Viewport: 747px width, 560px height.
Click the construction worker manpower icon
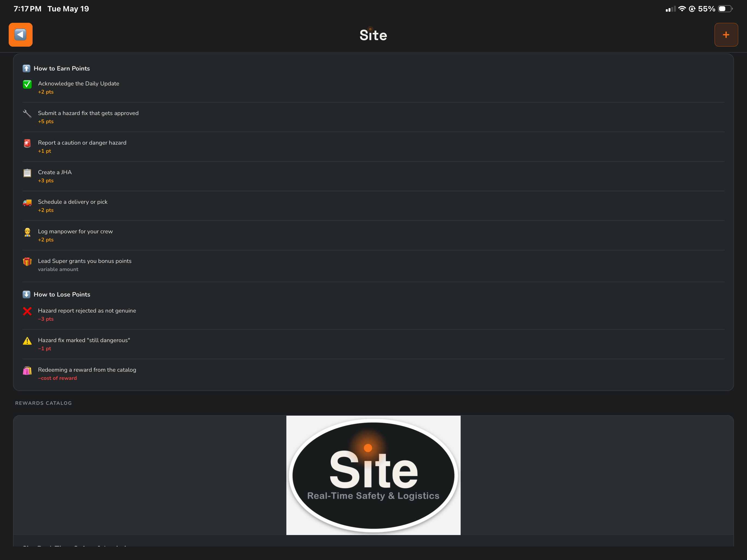(27, 232)
